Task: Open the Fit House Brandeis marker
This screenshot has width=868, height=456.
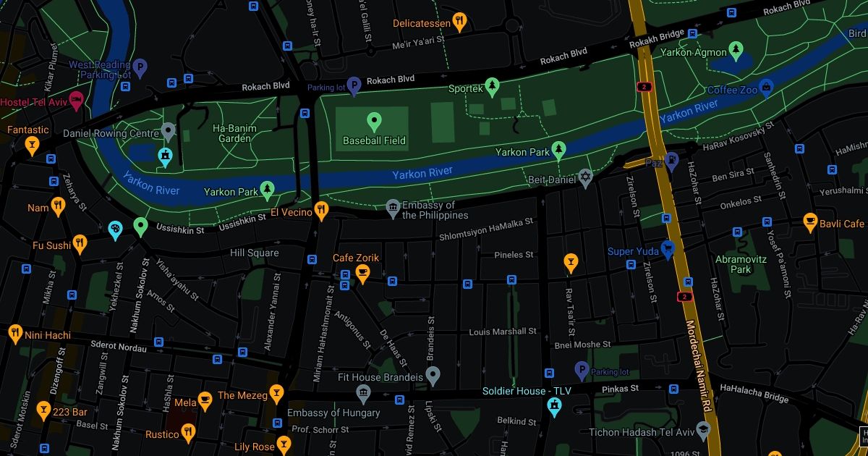Action: pyautogui.click(x=433, y=376)
